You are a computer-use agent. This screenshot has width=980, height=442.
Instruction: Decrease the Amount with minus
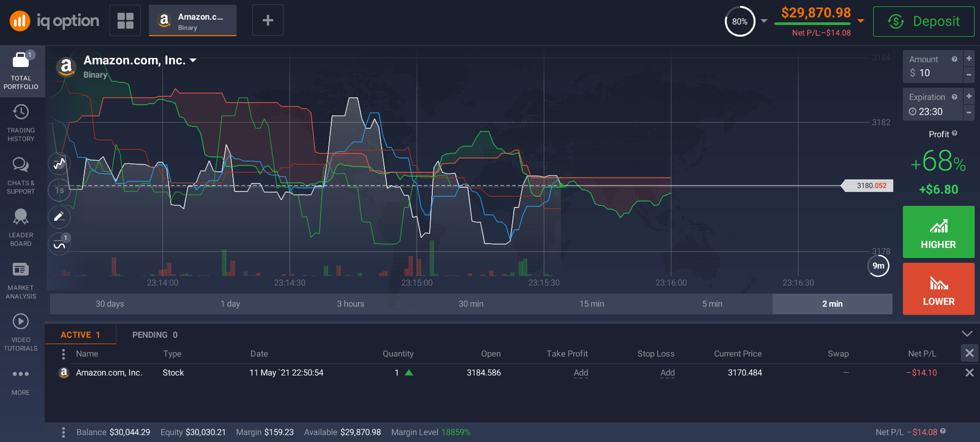click(969, 75)
